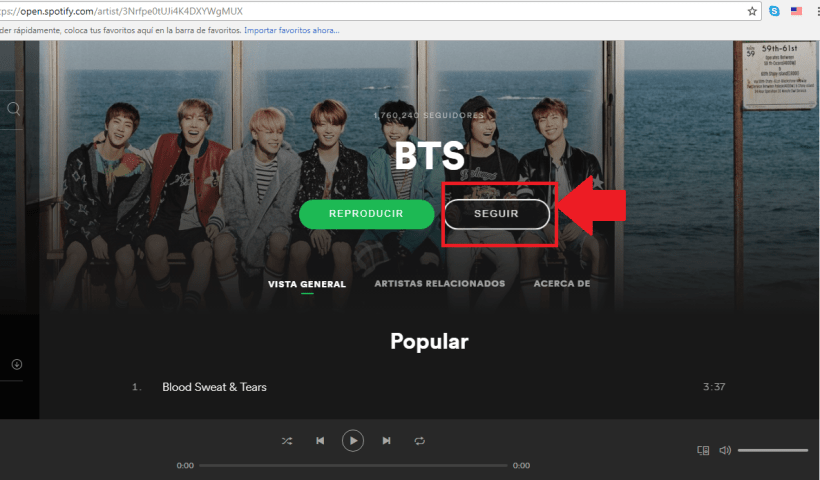This screenshot has width=820, height=480.
Task: Click the 3:37 track duration
Action: click(x=714, y=387)
